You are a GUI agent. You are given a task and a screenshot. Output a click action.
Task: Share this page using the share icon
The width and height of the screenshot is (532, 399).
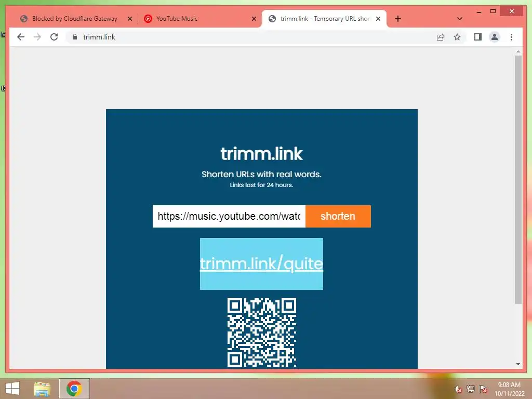[x=441, y=37]
